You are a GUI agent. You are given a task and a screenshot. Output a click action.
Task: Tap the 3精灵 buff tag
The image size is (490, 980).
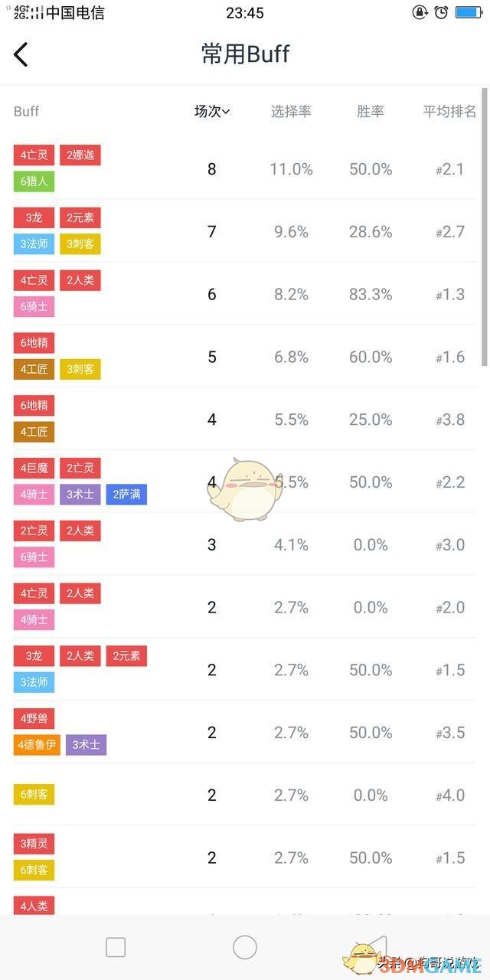34,844
